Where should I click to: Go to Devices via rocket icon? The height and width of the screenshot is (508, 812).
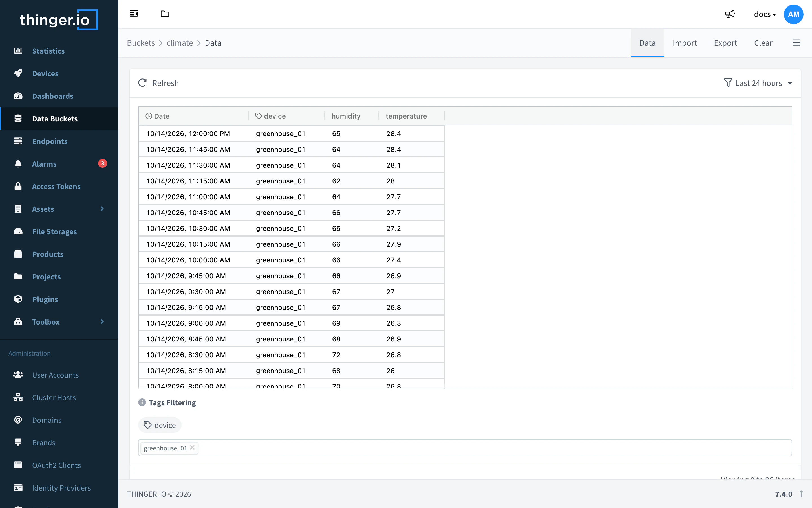coord(18,73)
